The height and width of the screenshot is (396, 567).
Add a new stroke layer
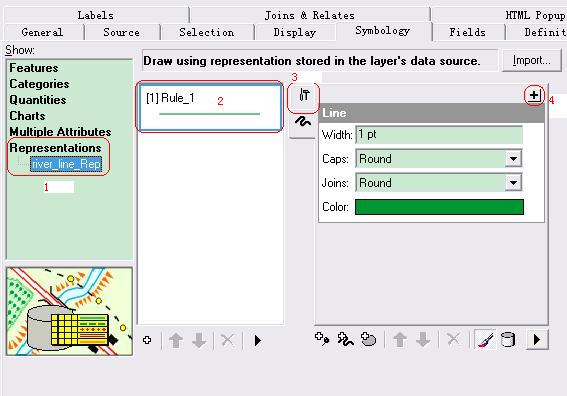coord(345,340)
